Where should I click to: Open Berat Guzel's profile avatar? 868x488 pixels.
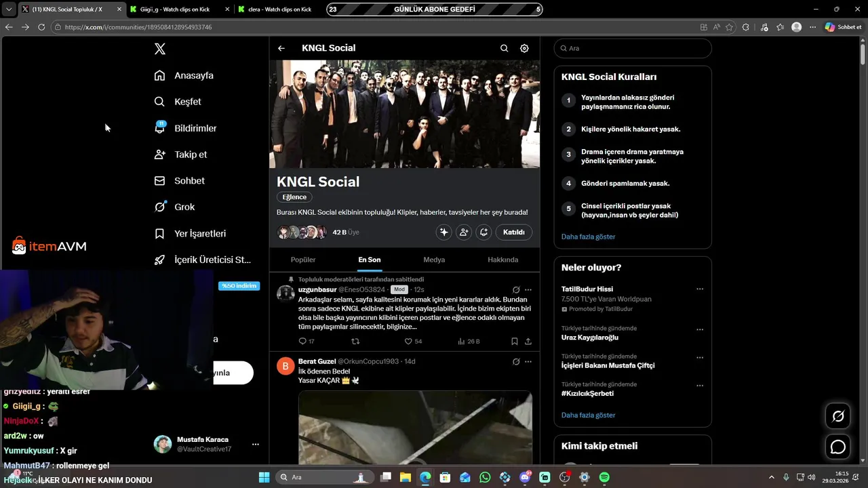[x=286, y=366]
